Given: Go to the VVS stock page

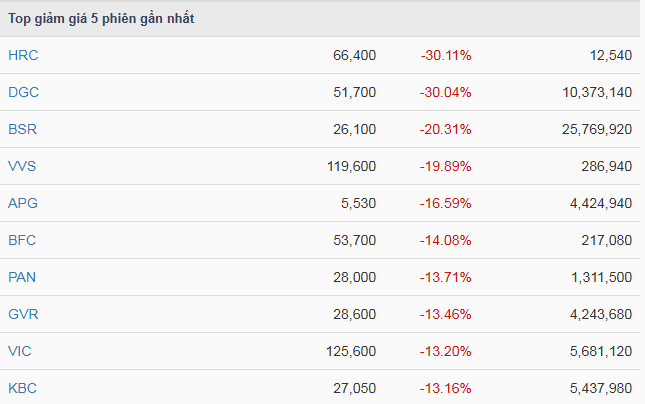Looking at the screenshot, I should 22,166.
